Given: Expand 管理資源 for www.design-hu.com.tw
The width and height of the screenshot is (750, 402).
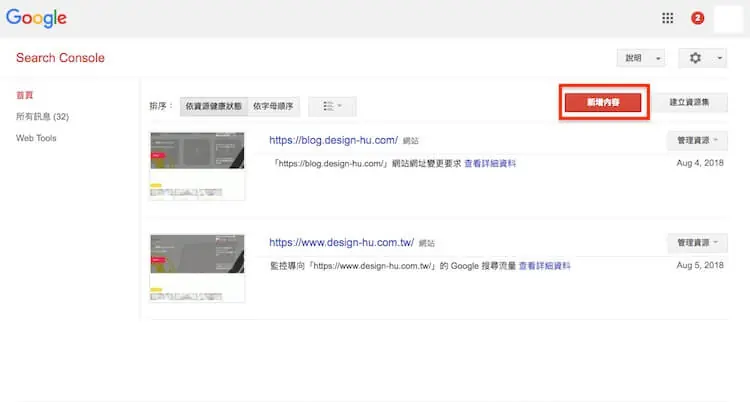Looking at the screenshot, I should [697, 243].
